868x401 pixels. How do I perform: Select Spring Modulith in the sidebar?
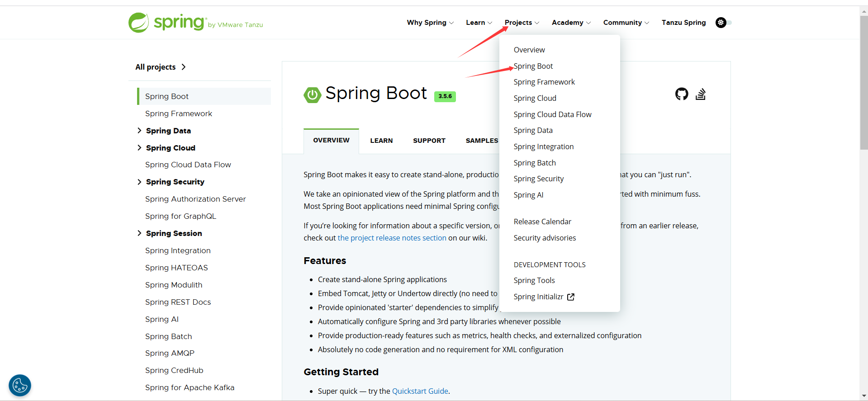174,285
